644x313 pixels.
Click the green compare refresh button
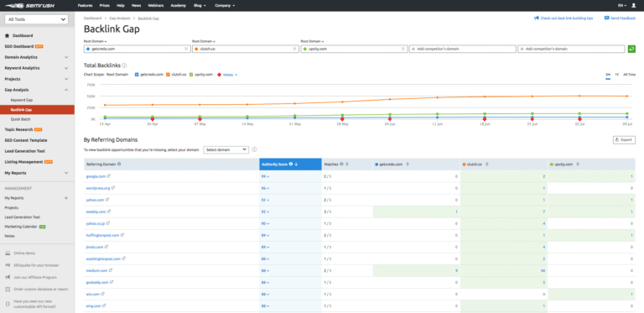click(631, 49)
